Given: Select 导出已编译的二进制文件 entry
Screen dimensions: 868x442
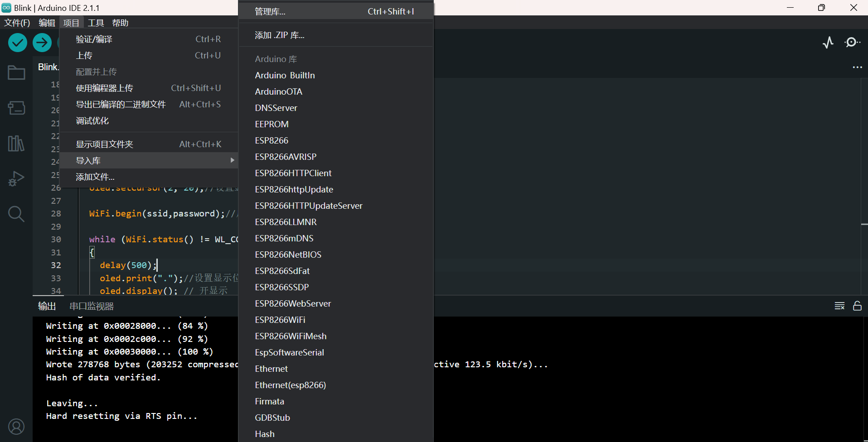Looking at the screenshot, I should coord(149,105).
